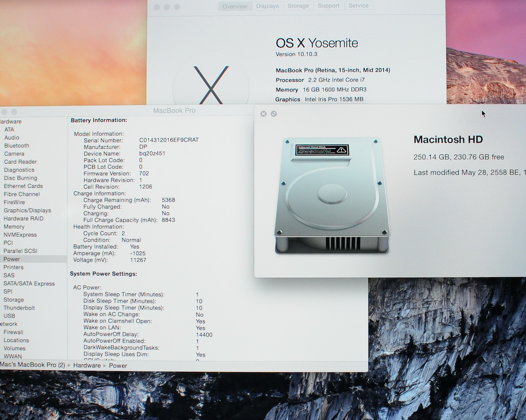Click Power in the path bar

[x=118, y=366]
